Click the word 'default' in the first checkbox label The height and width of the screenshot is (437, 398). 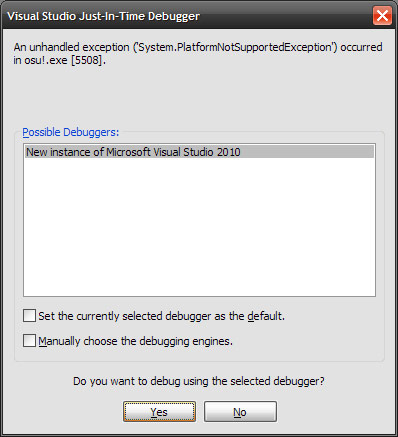(266, 316)
